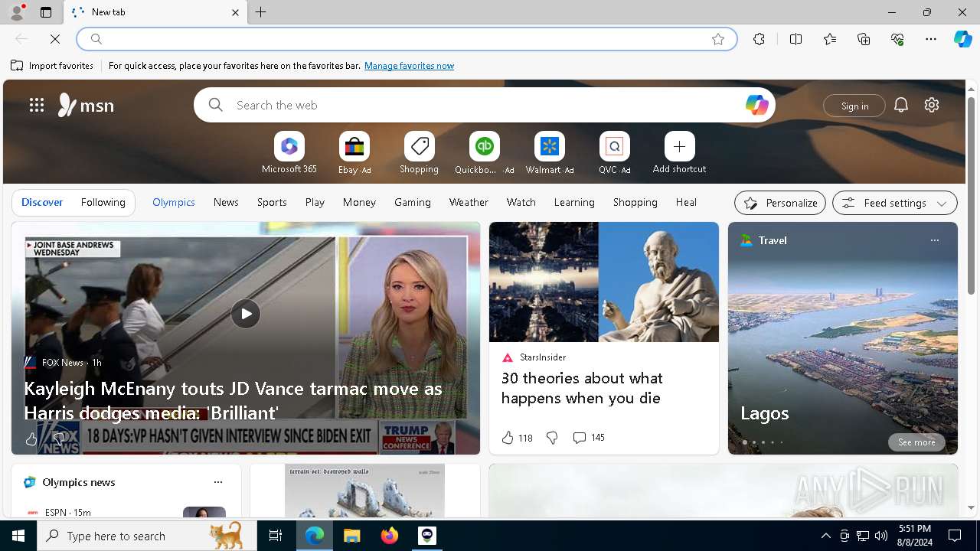Like the Kayleigh McEnany story

pyautogui.click(x=31, y=439)
